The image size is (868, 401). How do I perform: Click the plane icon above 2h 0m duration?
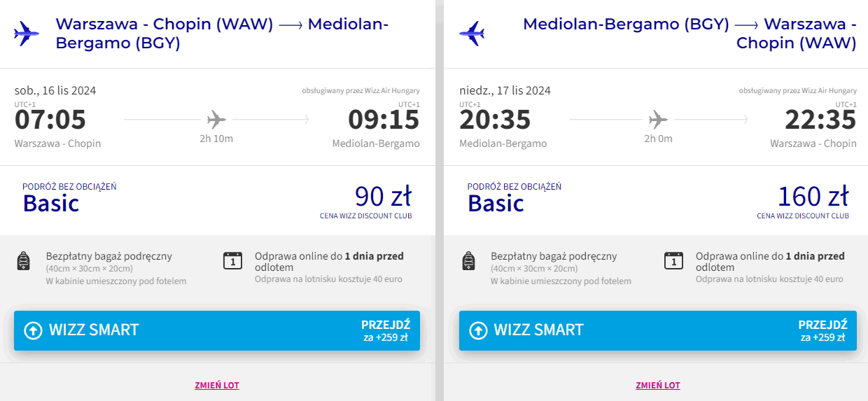(x=658, y=119)
